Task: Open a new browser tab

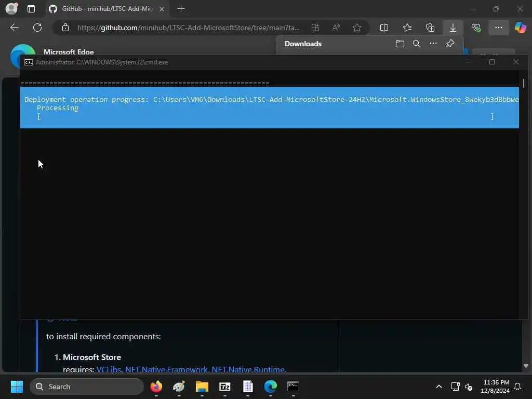Action: (x=181, y=9)
